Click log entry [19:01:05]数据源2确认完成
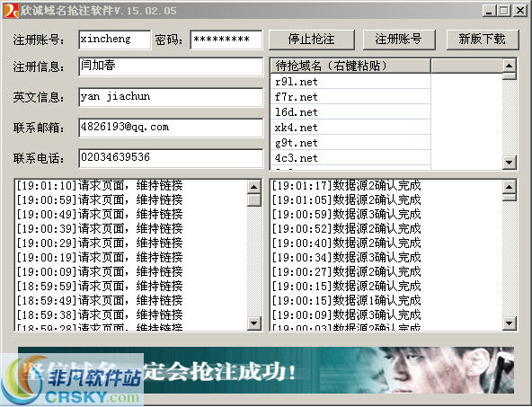532x407 pixels. [x=346, y=199]
